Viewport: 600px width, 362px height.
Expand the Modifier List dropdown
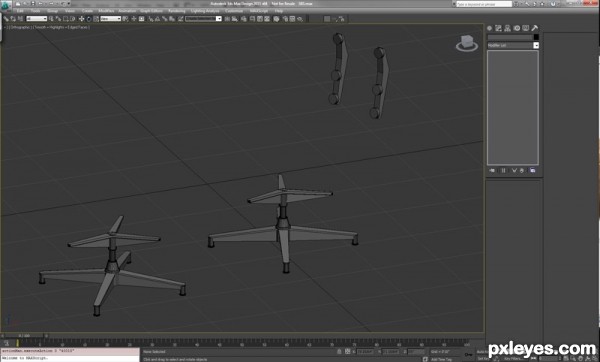[x=513, y=46]
